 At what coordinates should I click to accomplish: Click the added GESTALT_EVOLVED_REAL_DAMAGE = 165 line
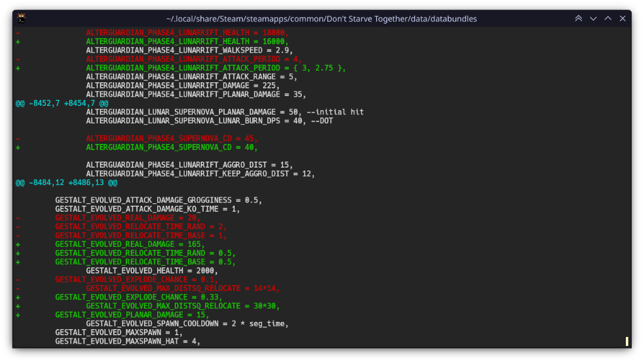130,244
